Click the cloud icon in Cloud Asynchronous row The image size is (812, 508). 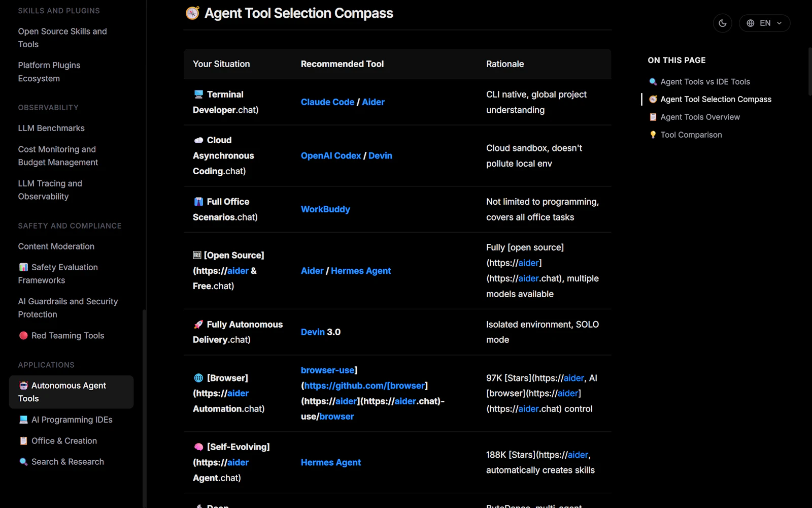click(x=198, y=140)
